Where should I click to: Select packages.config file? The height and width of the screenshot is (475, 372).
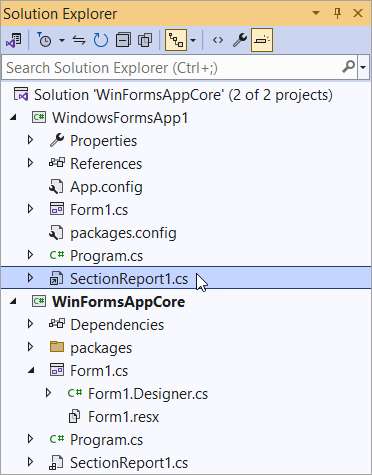tap(123, 233)
